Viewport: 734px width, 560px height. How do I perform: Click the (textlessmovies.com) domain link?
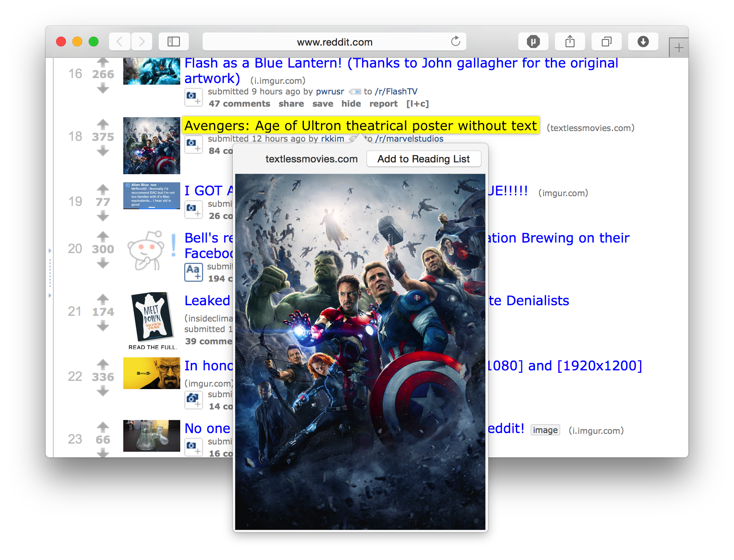(591, 128)
